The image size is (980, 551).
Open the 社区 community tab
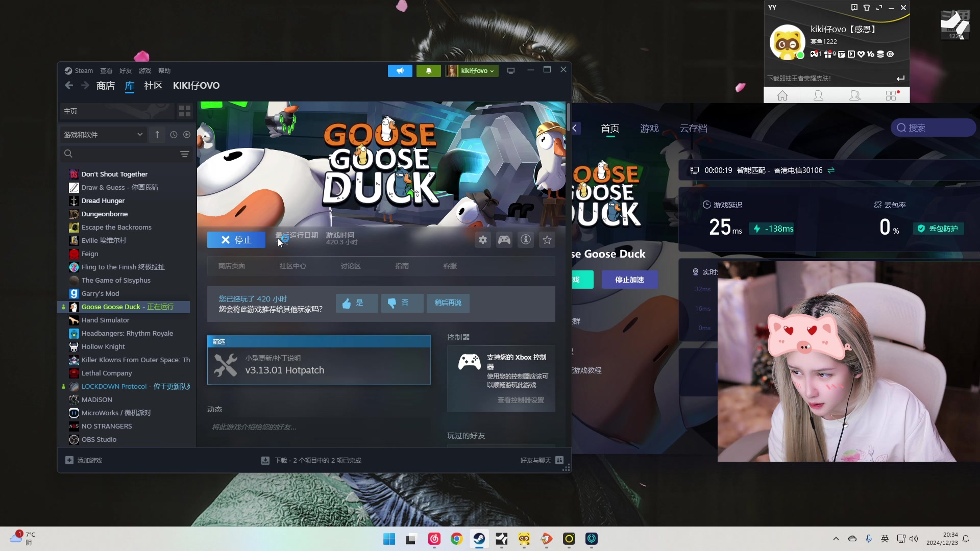click(x=153, y=86)
